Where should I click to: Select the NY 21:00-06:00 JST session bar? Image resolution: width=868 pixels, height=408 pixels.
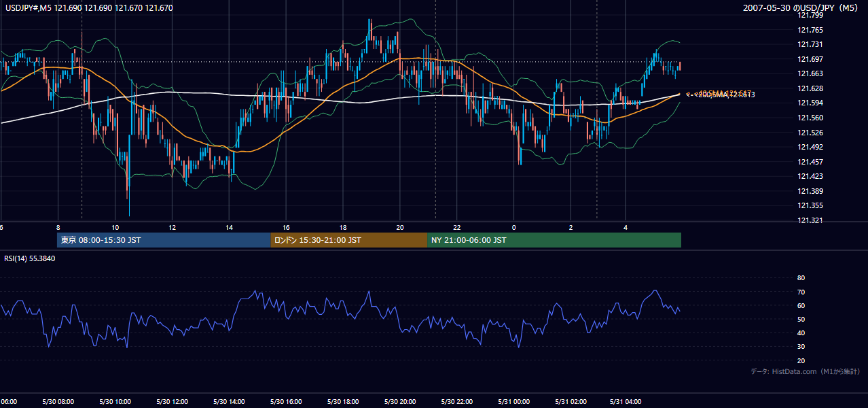[x=554, y=240]
